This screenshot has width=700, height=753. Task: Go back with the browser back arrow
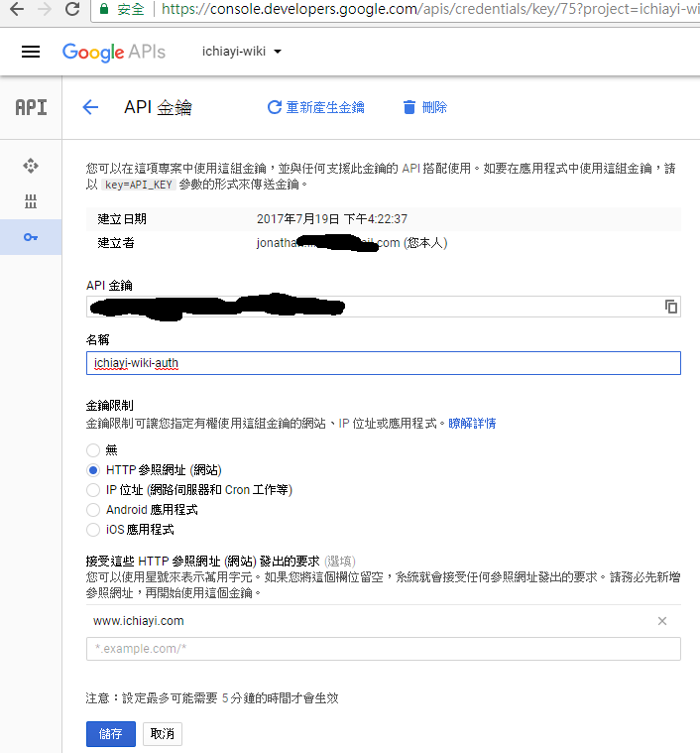click(x=17, y=9)
